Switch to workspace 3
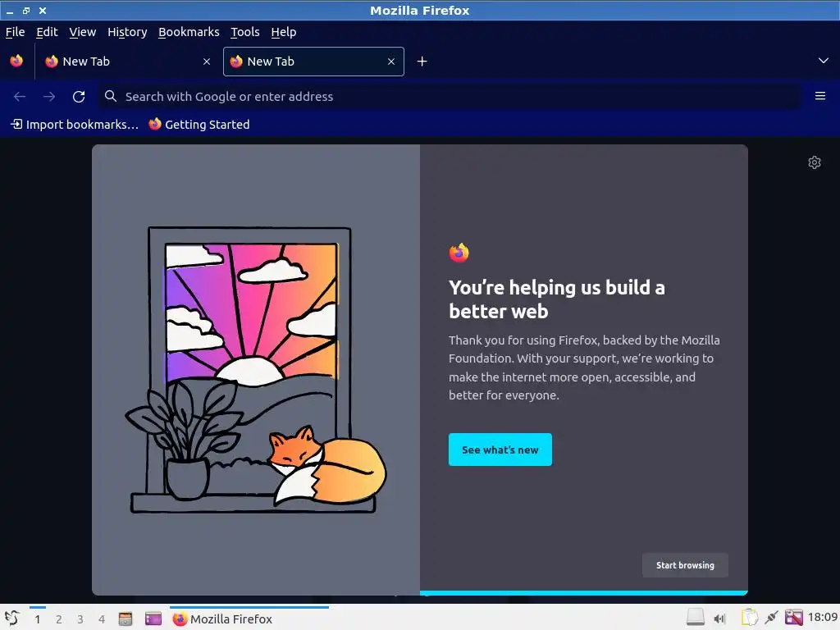The width and height of the screenshot is (840, 630). point(80,619)
